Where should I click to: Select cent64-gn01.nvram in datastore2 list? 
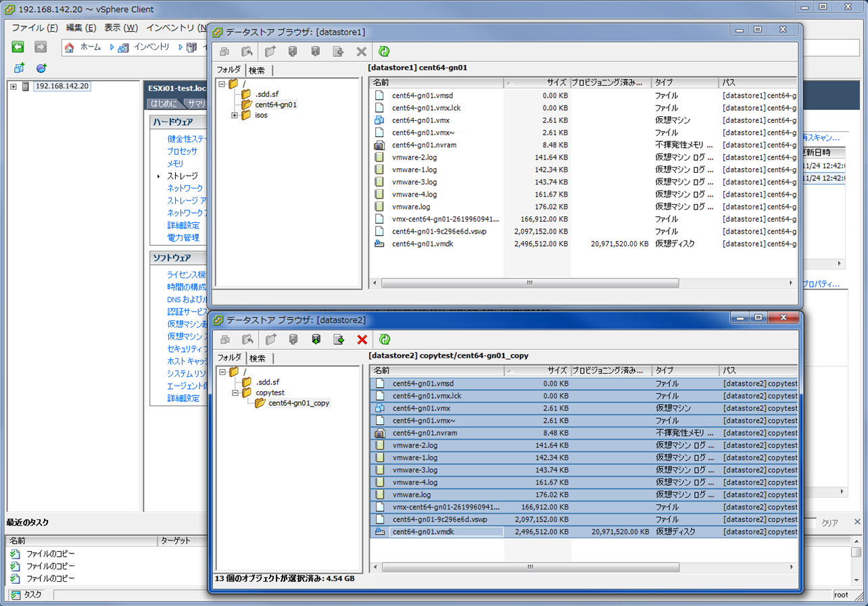pos(425,433)
